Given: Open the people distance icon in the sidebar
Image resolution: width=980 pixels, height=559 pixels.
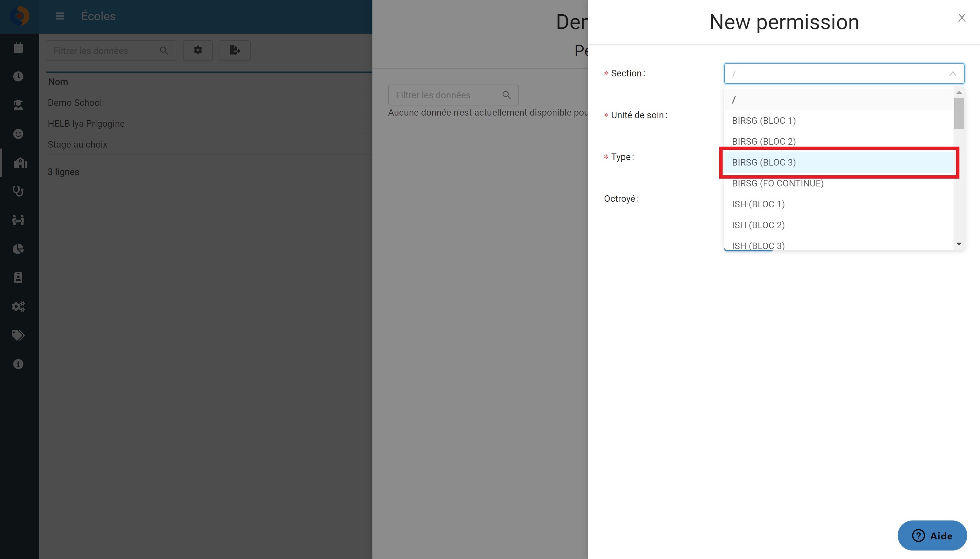Looking at the screenshot, I should 18,220.
